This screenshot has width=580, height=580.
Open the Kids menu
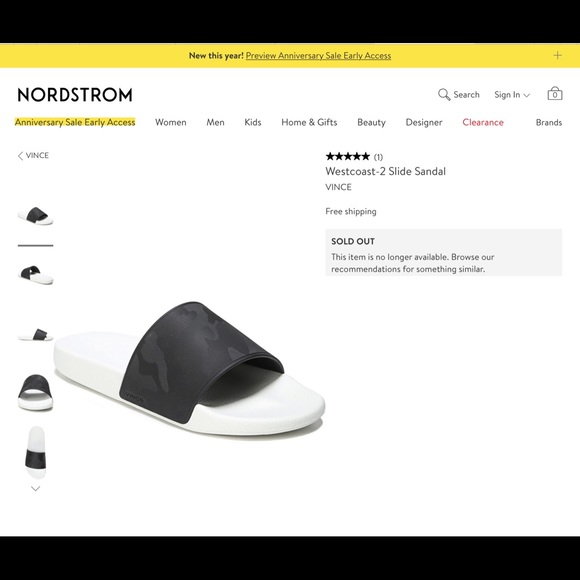pos(253,122)
